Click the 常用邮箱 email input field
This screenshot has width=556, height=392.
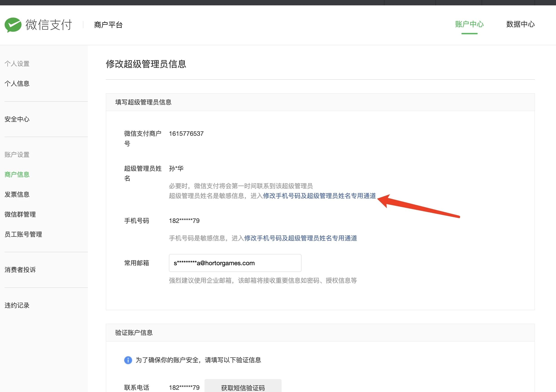235,263
